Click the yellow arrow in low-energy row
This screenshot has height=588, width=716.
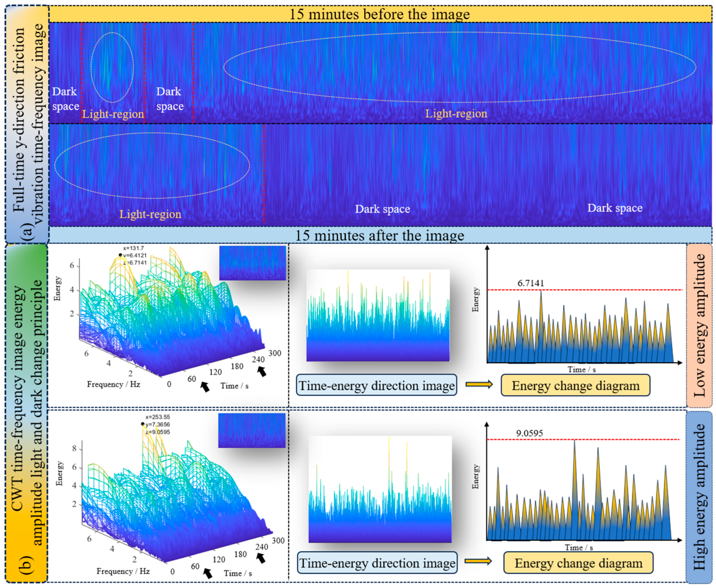pyautogui.click(x=479, y=384)
